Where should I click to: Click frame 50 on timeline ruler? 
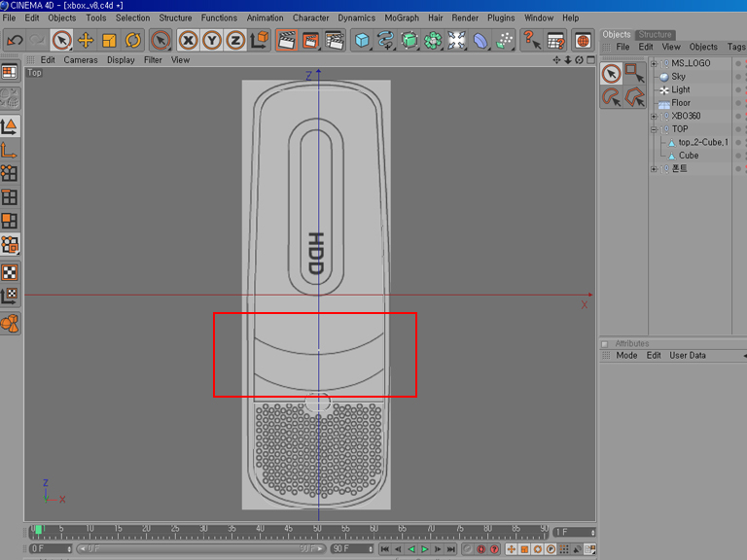(317, 529)
